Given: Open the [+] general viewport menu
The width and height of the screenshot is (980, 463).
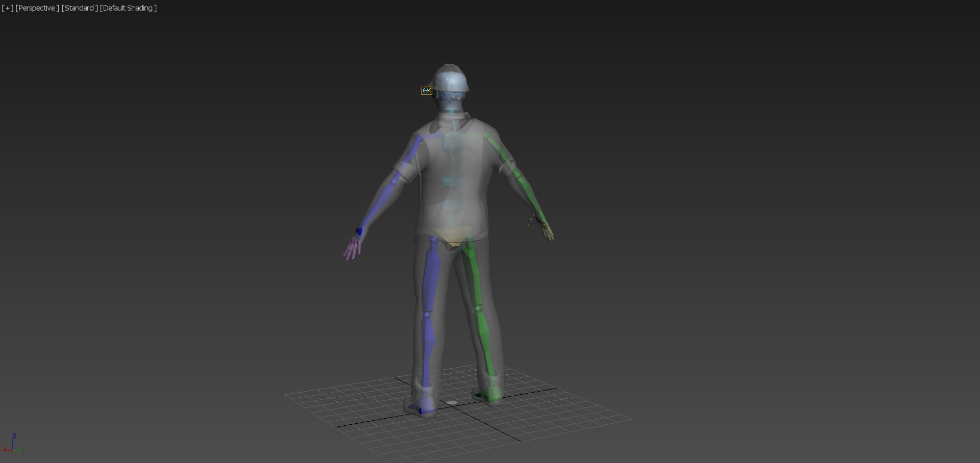Looking at the screenshot, I should pyautogui.click(x=8, y=8).
